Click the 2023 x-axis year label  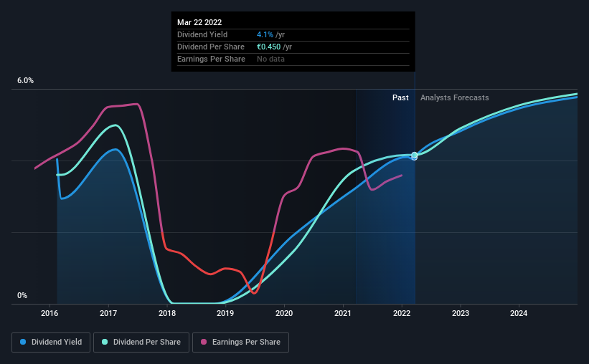tap(461, 313)
